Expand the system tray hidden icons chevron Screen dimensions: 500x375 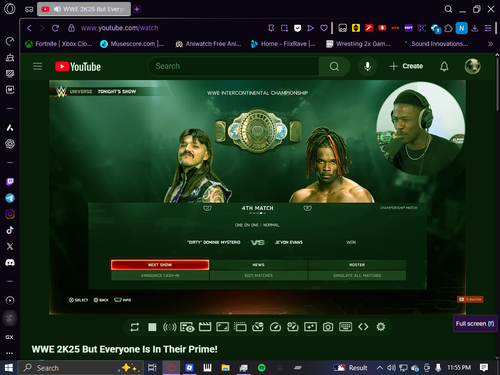tap(379, 368)
